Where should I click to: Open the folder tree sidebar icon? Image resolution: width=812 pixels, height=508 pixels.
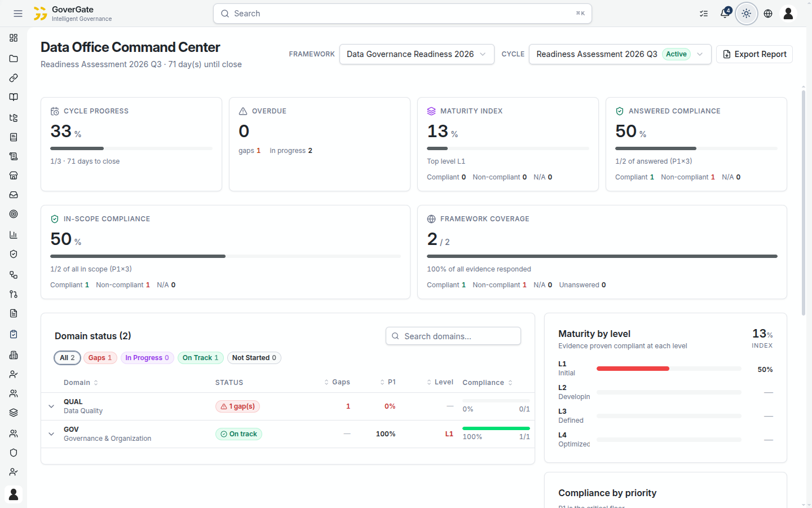pyautogui.click(x=14, y=118)
